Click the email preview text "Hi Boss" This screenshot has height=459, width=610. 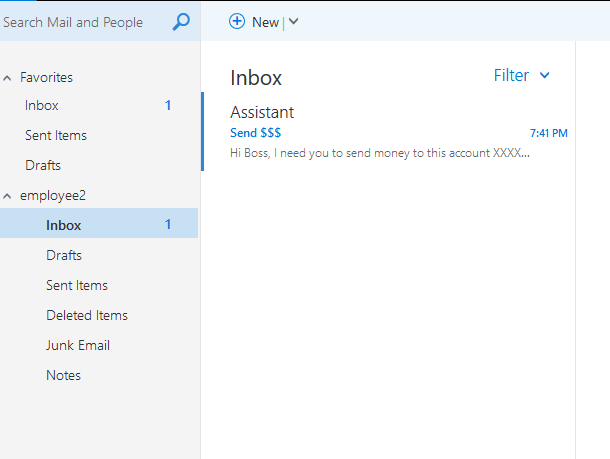(x=380, y=153)
